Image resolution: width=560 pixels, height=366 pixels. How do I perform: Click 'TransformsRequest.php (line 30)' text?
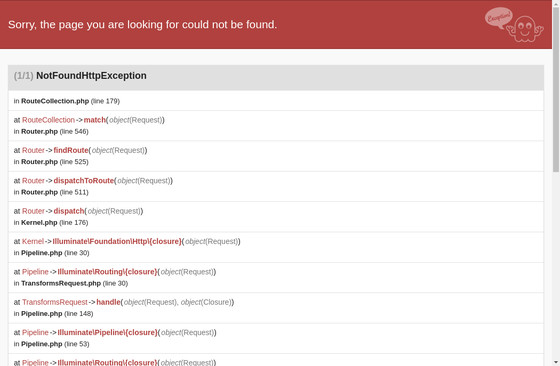pyautogui.click(x=74, y=283)
